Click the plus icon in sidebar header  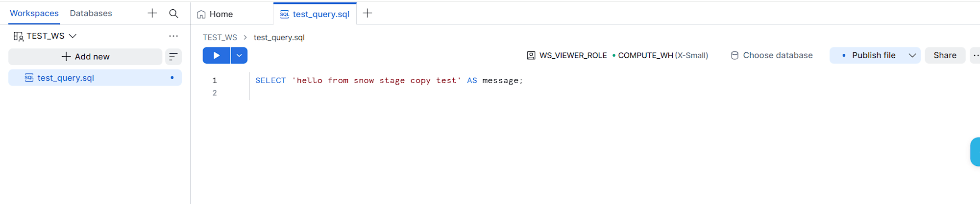tap(152, 13)
